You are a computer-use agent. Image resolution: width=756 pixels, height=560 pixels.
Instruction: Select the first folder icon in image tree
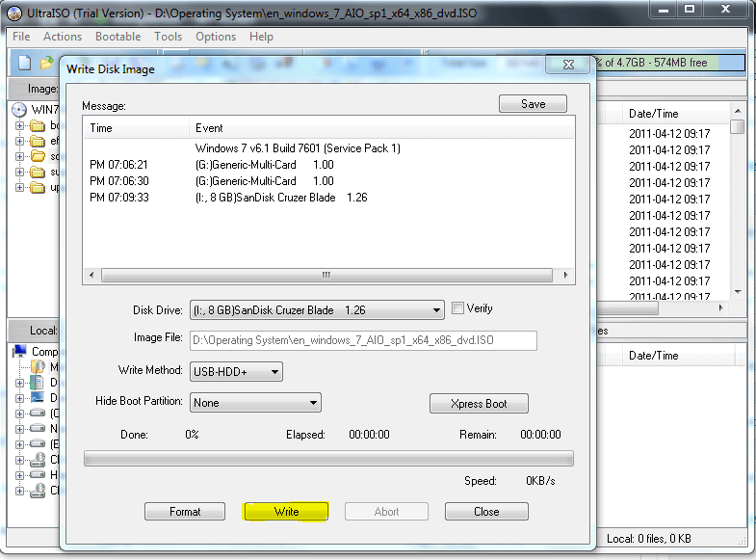coord(38,126)
